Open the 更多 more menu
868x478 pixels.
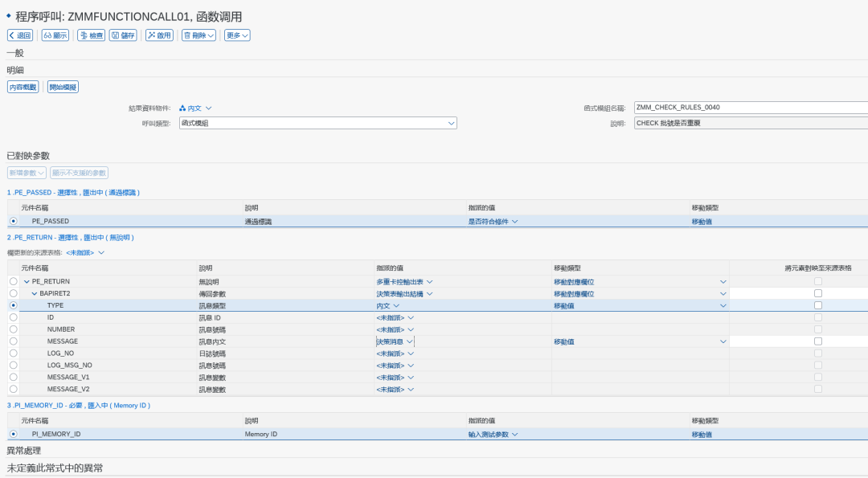point(237,35)
